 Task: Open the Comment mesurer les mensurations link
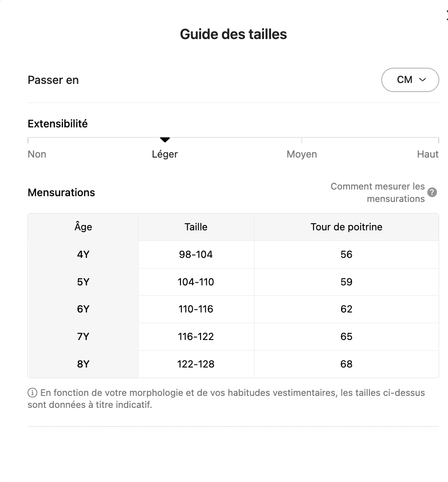(x=378, y=193)
